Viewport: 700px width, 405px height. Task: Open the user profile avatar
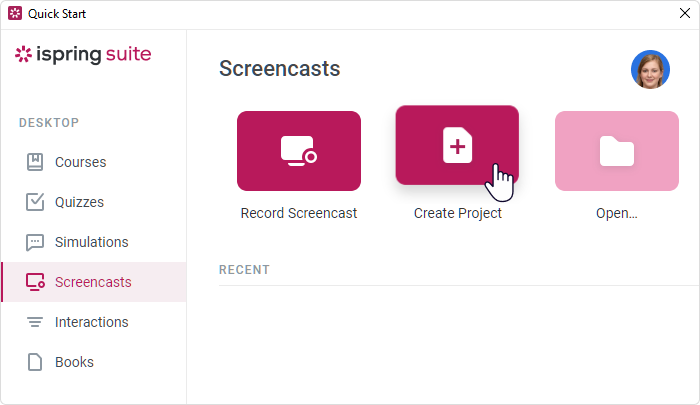point(650,69)
